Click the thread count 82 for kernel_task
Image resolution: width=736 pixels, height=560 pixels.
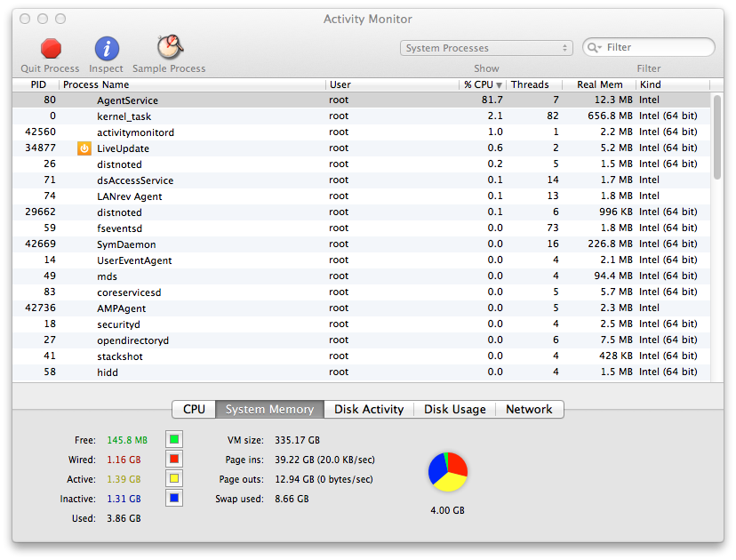point(553,116)
